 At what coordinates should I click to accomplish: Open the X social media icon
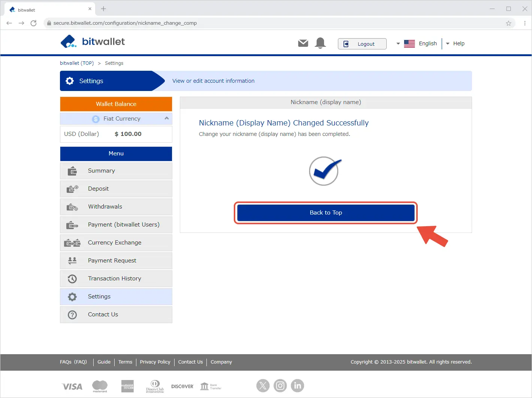click(263, 385)
